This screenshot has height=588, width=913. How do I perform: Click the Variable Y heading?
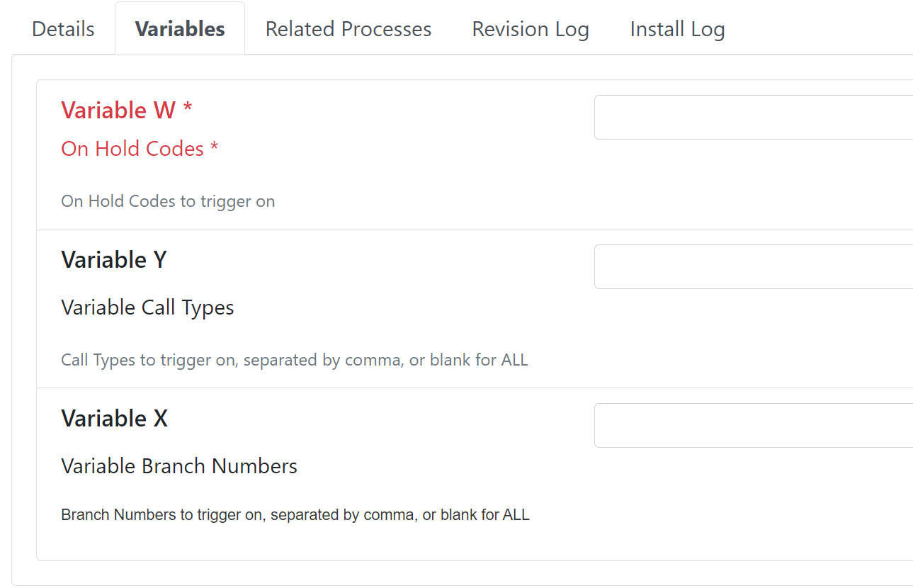pos(114,260)
